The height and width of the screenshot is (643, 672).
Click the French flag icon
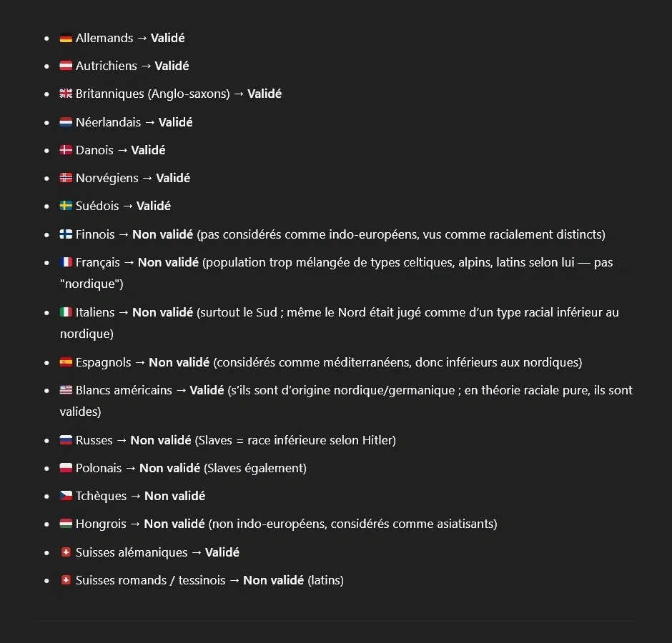point(66,263)
